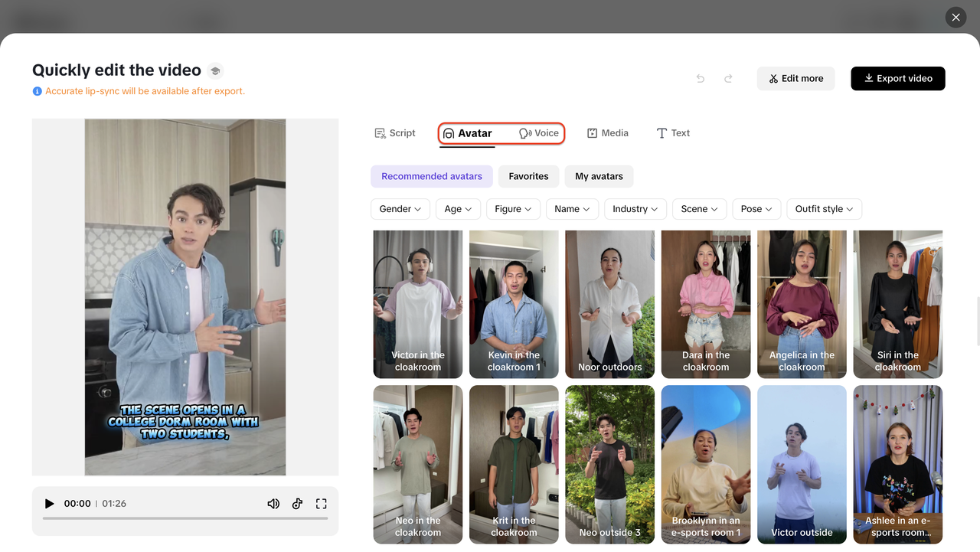The width and height of the screenshot is (980, 552).
Task: Undo the last edit
Action: (700, 78)
